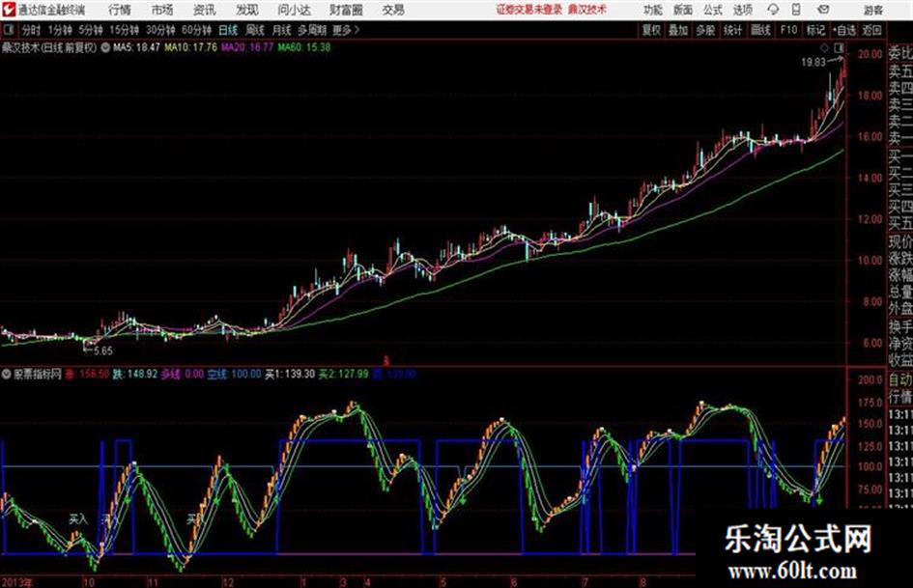Click the 200.0 indicator axis label
This screenshot has height=588, width=913.
click(x=870, y=380)
